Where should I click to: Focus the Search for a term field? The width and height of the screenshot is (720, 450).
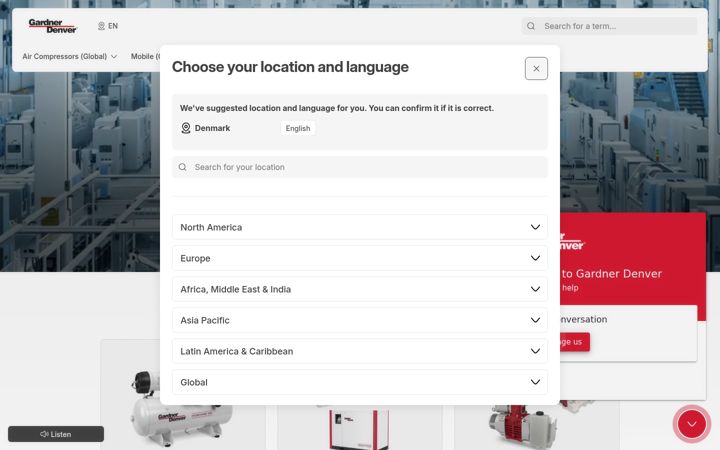click(x=609, y=26)
